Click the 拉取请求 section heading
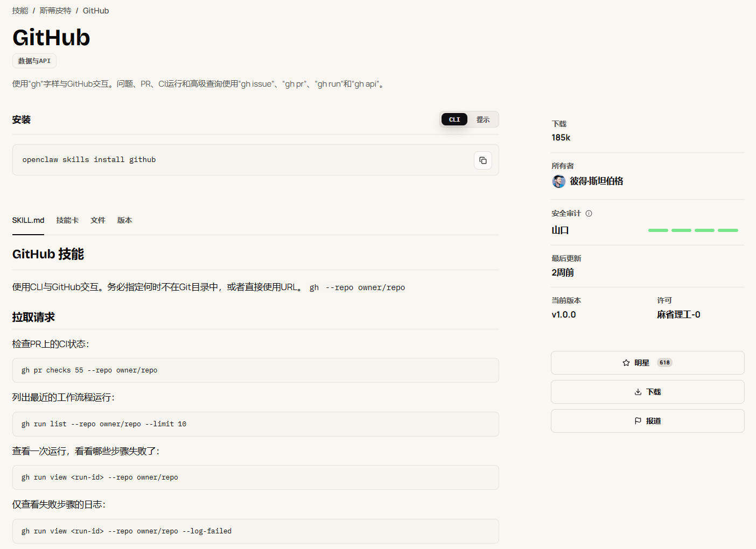 click(x=33, y=317)
